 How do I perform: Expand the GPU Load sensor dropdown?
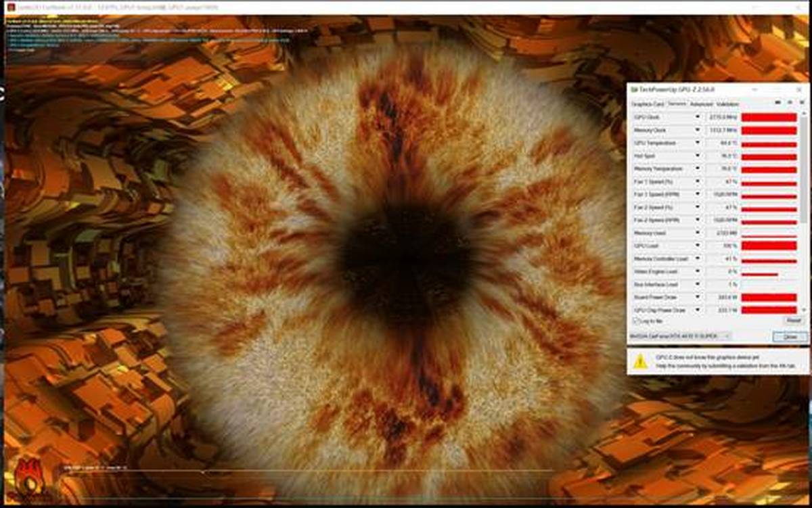698,246
